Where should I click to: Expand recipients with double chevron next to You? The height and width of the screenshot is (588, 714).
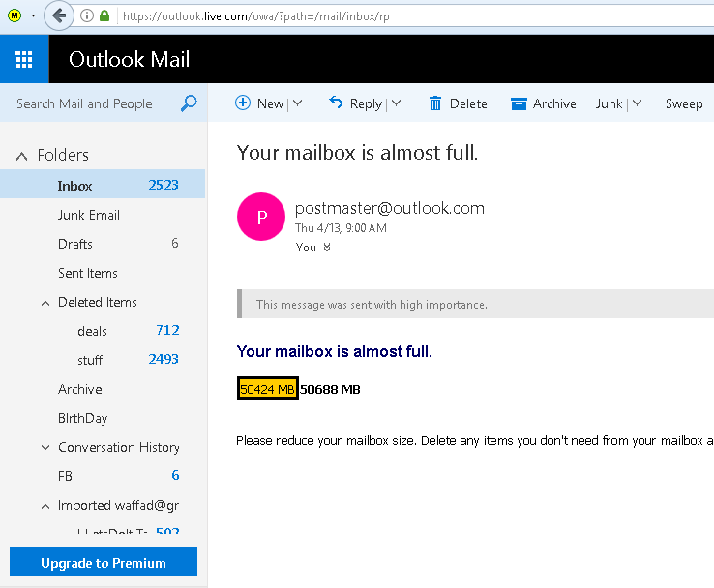pyautogui.click(x=327, y=248)
